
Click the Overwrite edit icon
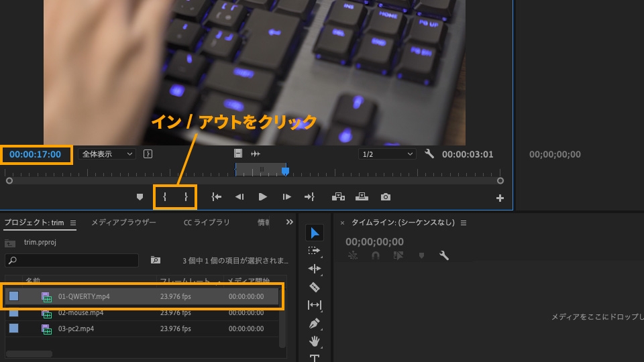point(362,197)
